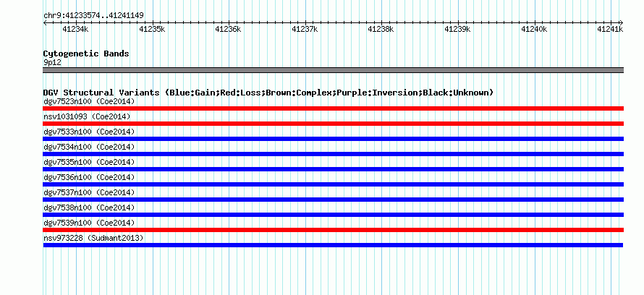Click the blue bar under nsv973228
Screen dimensions: 644x295
[x=333, y=245]
